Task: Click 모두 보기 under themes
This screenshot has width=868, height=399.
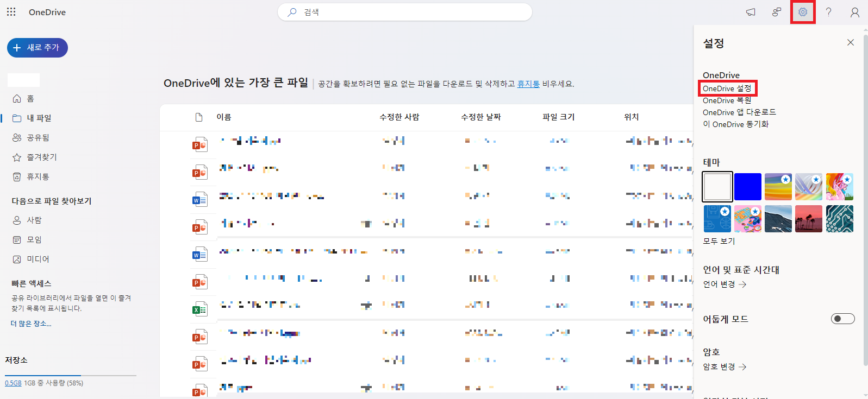Action: [719, 241]
